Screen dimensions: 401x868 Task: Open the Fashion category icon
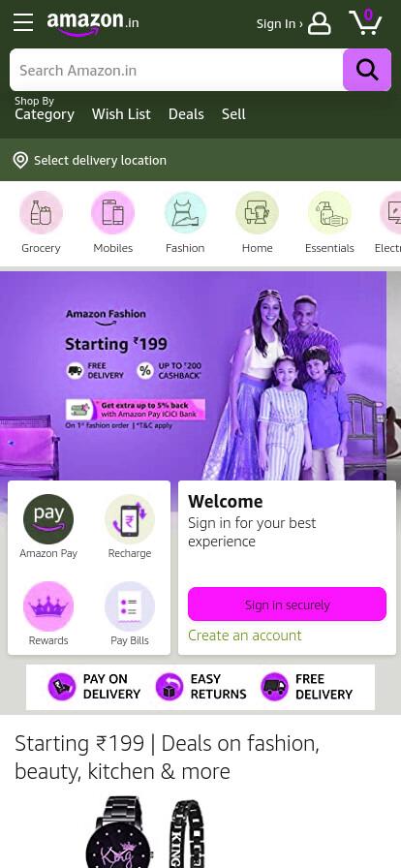click(185, 212)
